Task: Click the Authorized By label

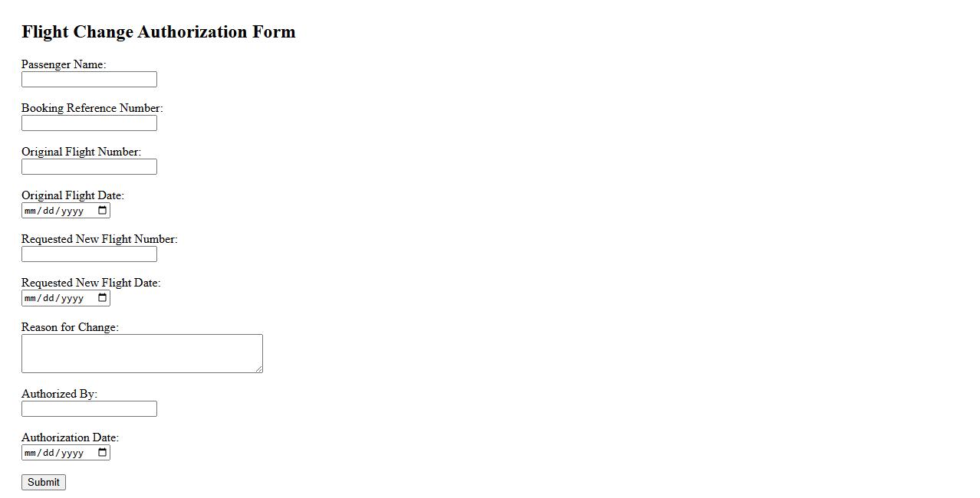Action: (59, 394)
